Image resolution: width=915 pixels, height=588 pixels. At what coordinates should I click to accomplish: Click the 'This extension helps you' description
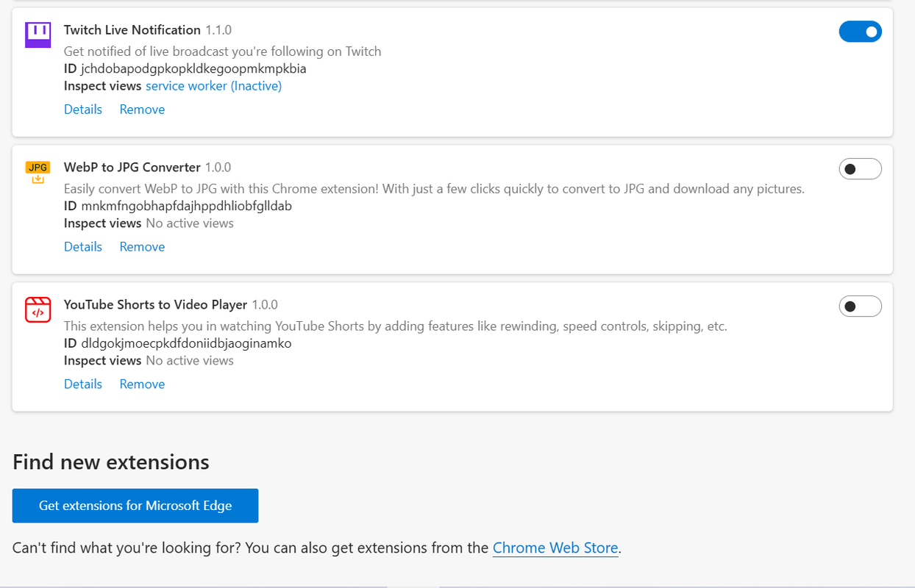[396, 326]
